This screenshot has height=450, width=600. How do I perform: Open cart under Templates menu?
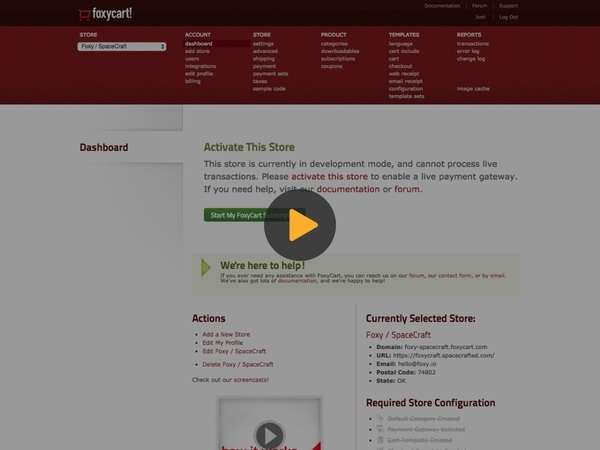coord(394,59)
